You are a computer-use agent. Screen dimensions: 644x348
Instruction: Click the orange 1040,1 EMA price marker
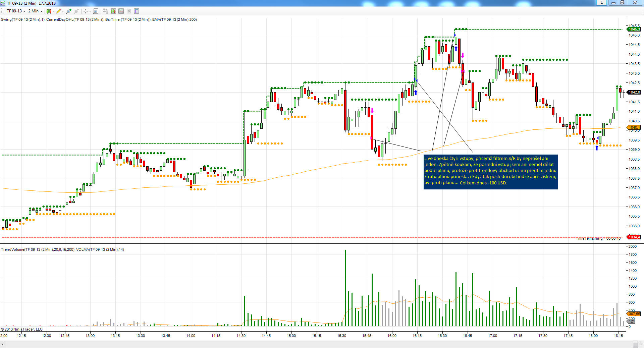click(x=634, y=127)
